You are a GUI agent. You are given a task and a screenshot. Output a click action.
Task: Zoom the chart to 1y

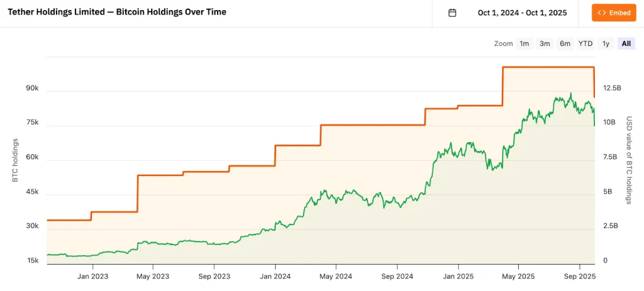[x=606, y=43]
